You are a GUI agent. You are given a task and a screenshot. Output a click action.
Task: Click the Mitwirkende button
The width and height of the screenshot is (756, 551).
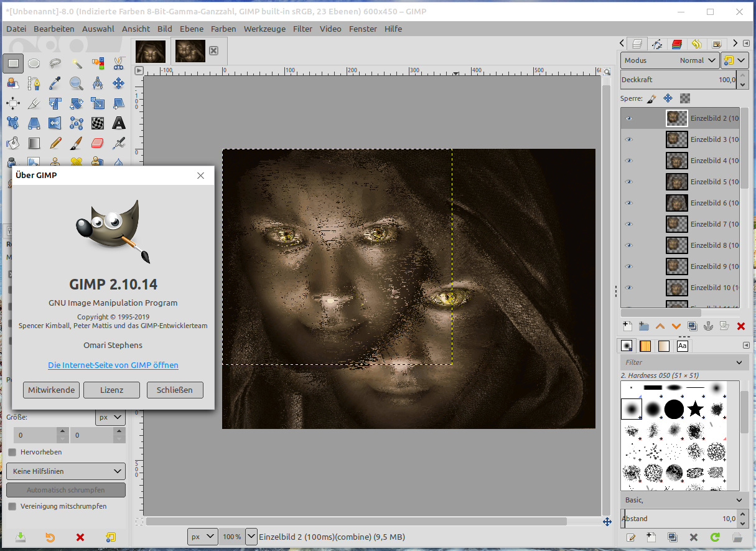click(x=51, y=390)
